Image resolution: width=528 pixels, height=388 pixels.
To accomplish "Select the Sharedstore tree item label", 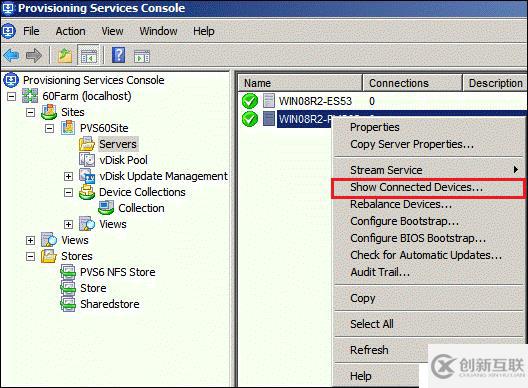I will 110,304.
